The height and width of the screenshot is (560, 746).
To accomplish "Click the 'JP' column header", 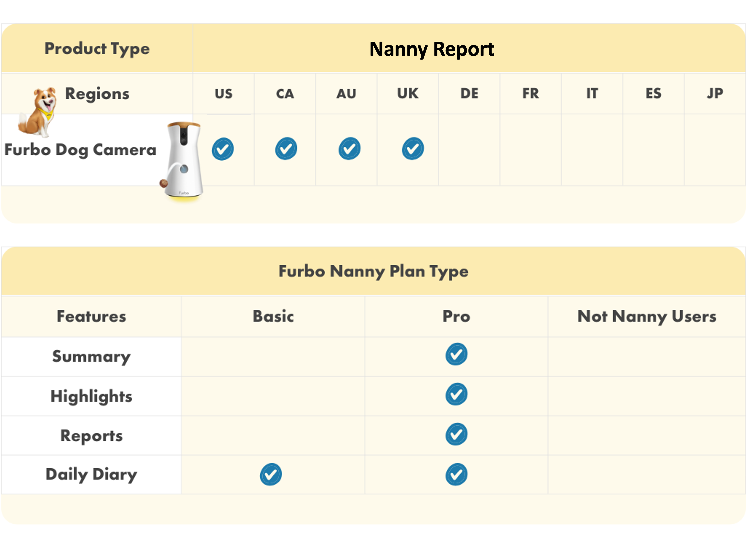I will point(715,94).
